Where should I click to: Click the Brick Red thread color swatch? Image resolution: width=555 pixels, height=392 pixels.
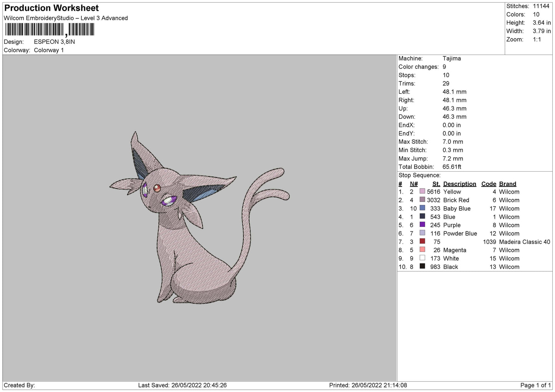coord(422,200)
